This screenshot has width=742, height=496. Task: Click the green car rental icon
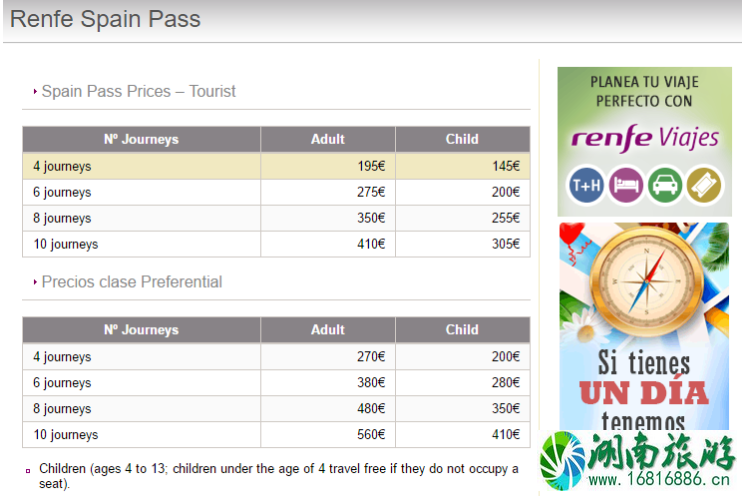[x=665, y=185]
